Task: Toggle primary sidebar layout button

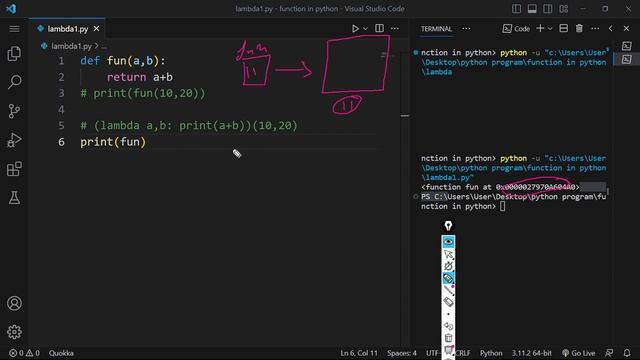Action: pos(516,9)
